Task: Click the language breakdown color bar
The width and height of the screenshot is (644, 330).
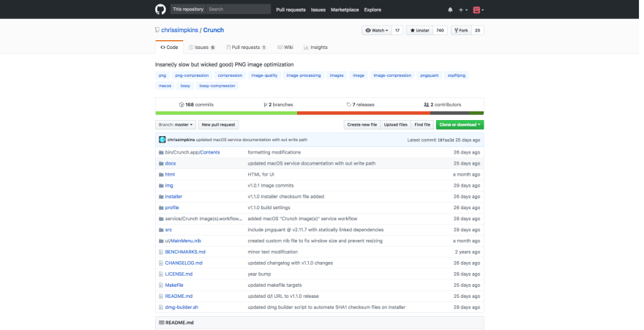Action: (320, 113)
